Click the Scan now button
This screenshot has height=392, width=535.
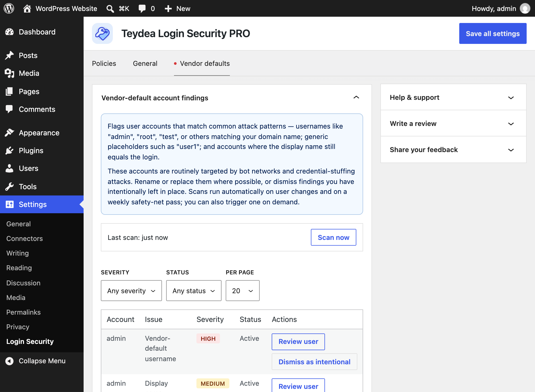(x=334, y=237)
